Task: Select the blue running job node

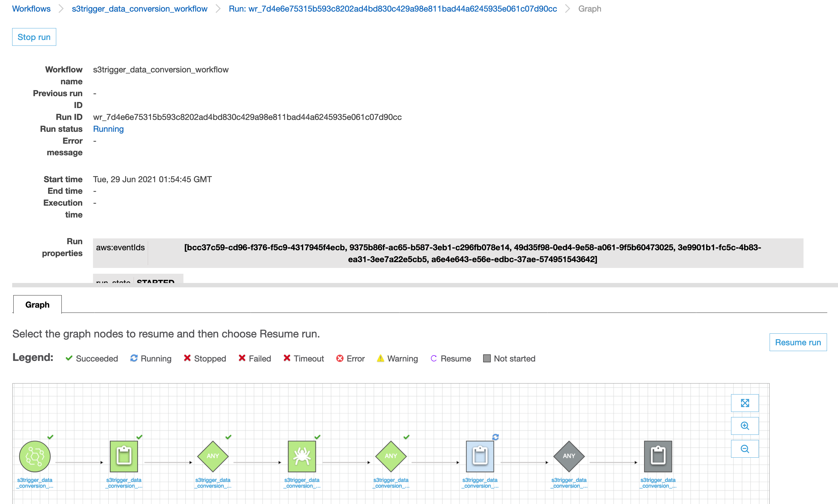Action: (x=480, y=456)
